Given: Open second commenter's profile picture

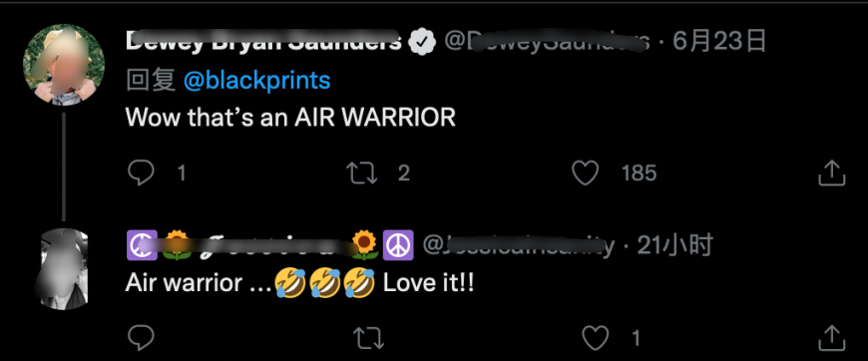Looking at the screenshot, I should (64, 268).
